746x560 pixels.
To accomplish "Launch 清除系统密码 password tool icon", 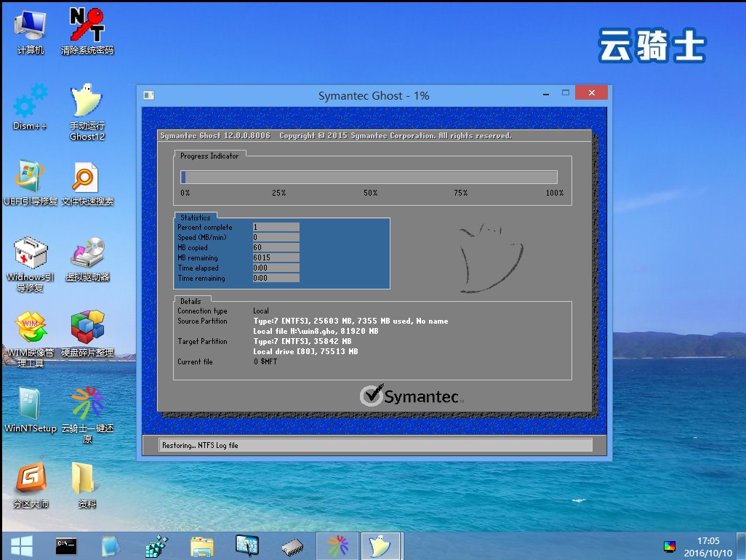I will point(87,32).
